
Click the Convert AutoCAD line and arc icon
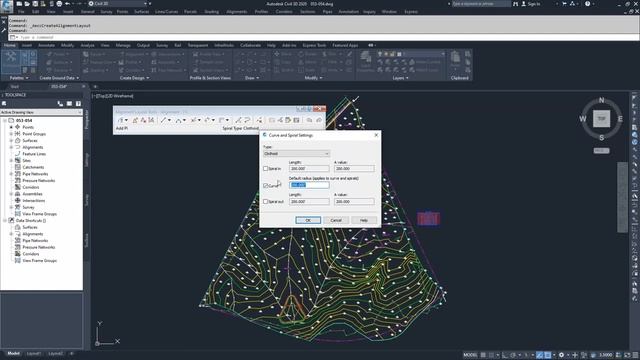click(239, 120)
